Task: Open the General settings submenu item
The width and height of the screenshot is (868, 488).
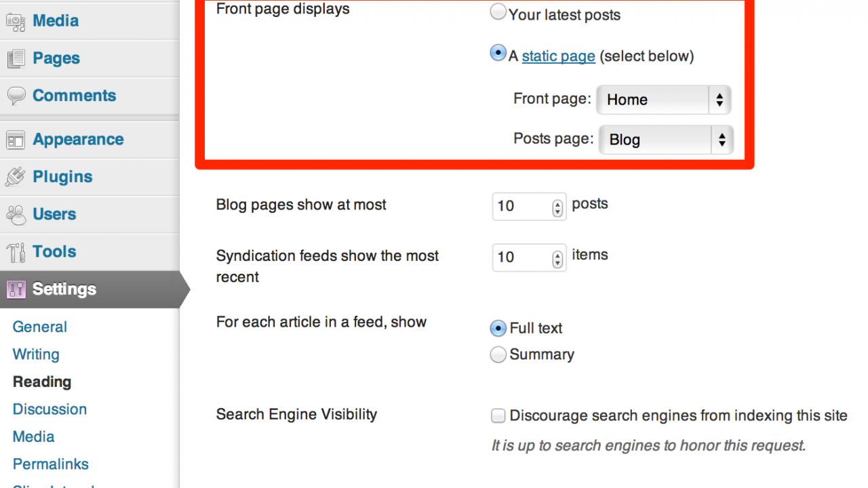Action: [39, 327]
